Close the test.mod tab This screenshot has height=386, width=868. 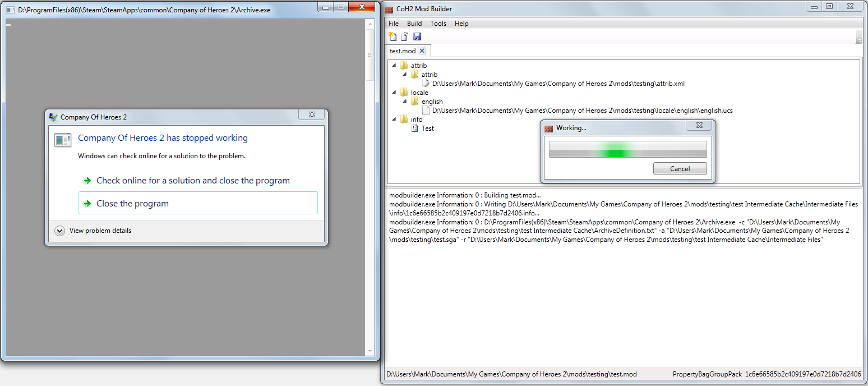(x=422, y=51)
